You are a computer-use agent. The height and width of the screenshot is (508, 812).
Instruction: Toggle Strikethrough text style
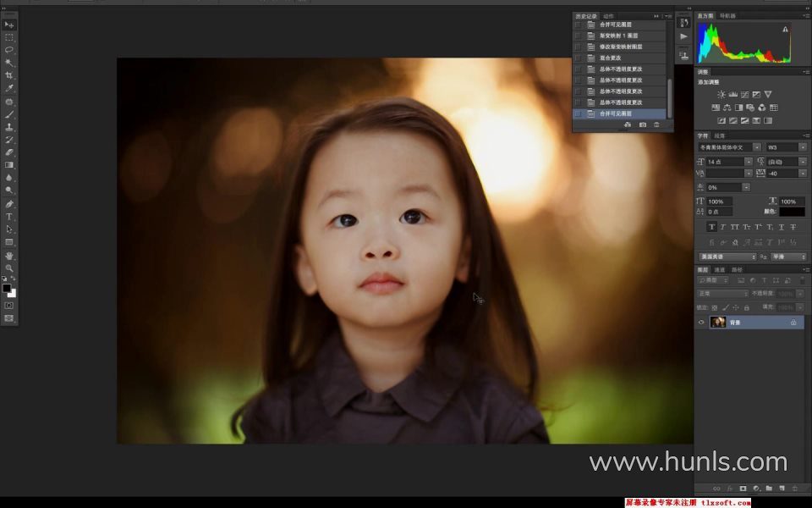click(x=793, y=227)
